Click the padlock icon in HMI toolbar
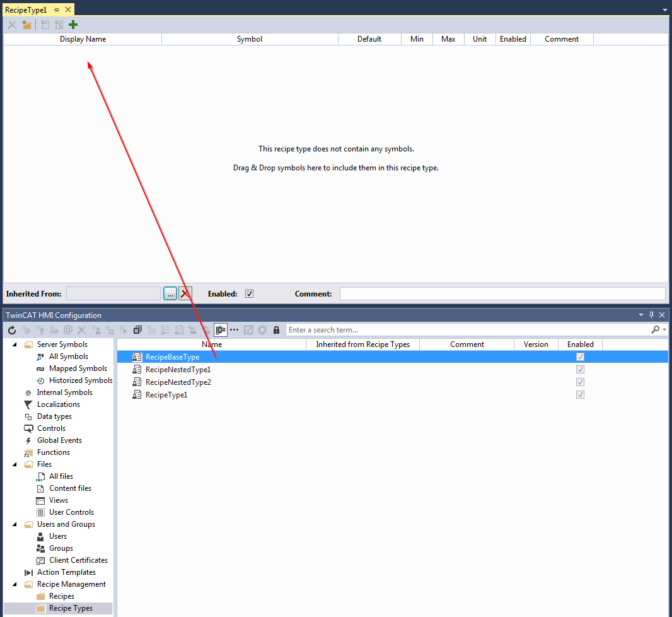This screenshot has width=672, height=617. 277,330
